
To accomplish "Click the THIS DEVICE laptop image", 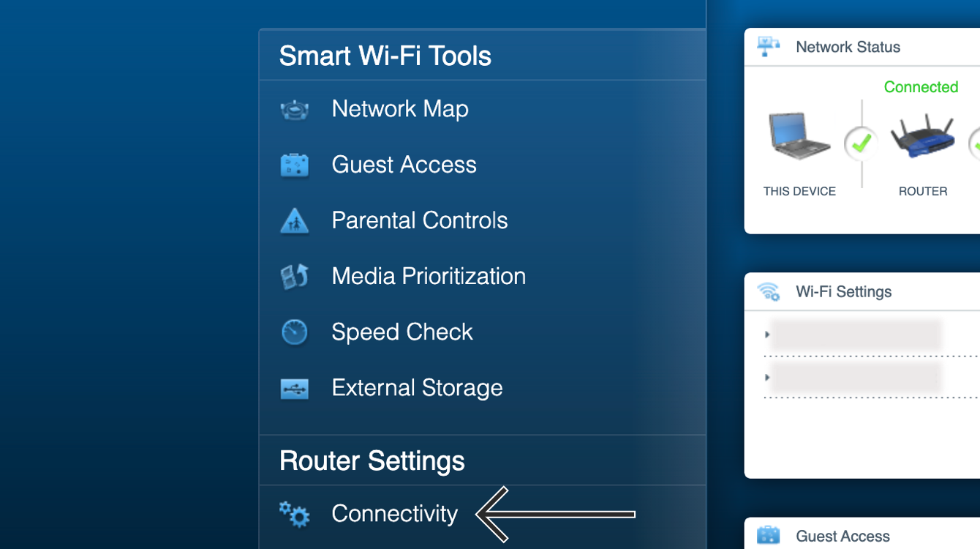I will coord(799,136).
